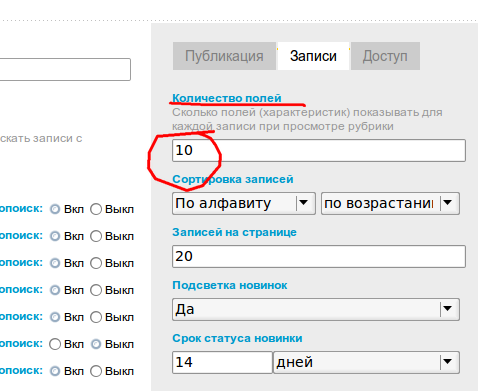Choose Выкл in the second search row

(96, 236)
